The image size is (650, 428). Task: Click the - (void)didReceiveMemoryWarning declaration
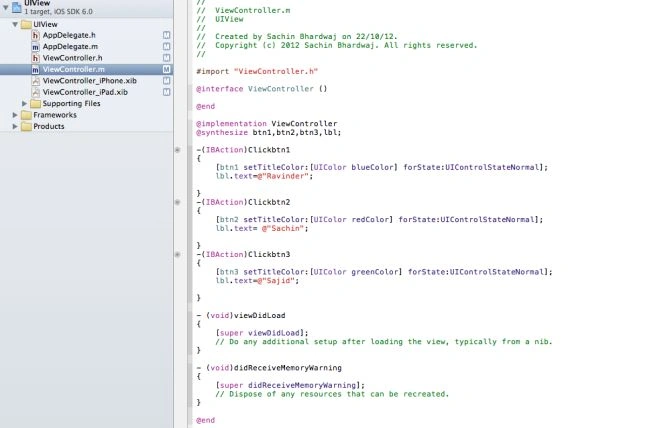(x=269, y=368)
